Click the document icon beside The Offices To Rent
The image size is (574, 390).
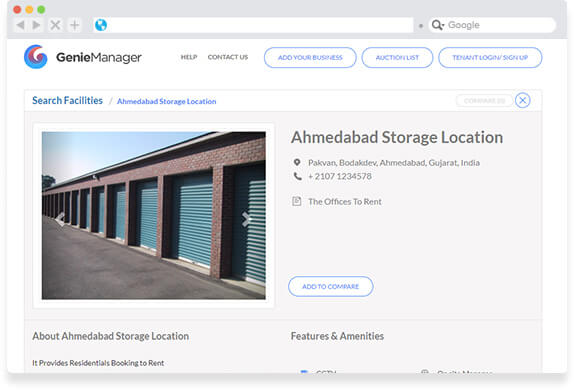click(297, 201)
